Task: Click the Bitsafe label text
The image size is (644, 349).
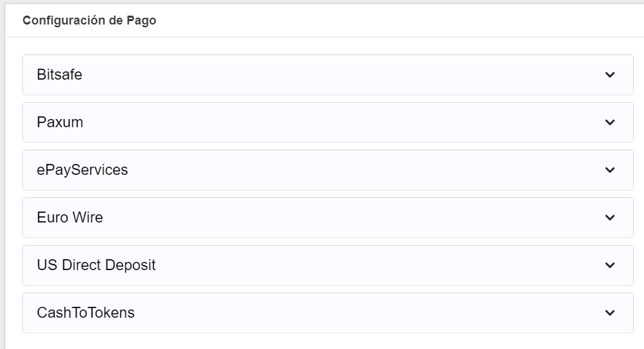Action: (60, 75)
